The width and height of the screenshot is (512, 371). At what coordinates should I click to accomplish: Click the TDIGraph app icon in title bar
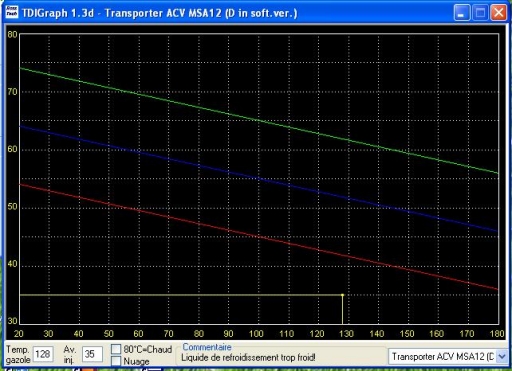[x=12, y=12]
